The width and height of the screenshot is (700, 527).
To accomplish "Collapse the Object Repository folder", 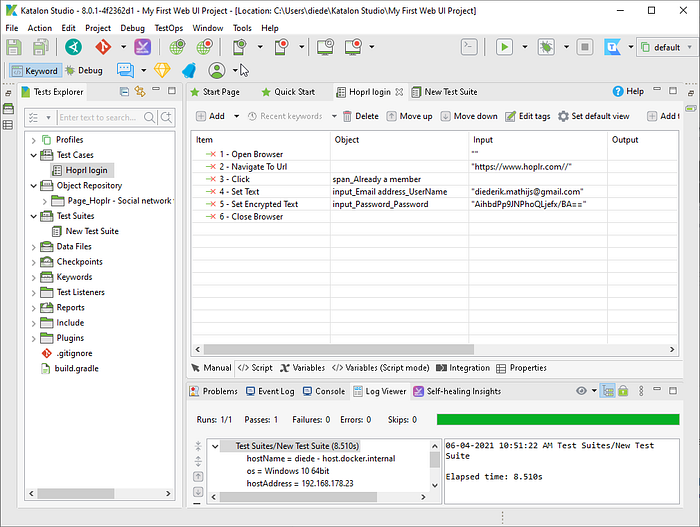I will click(x=33, y=186).
